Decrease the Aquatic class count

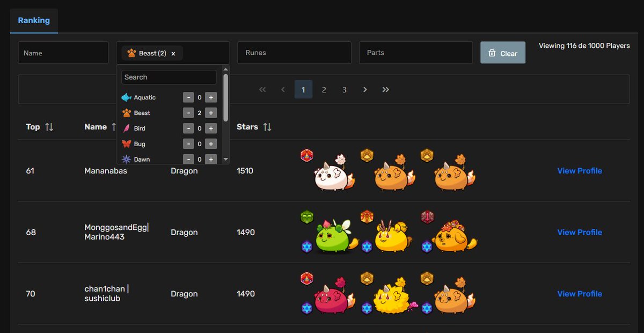click(x=188, y=97)
